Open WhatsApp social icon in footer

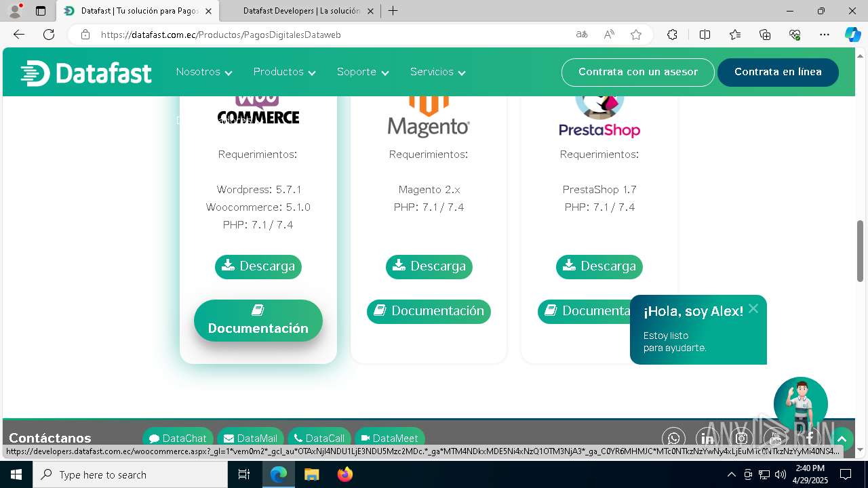click(x=673, y=439)
